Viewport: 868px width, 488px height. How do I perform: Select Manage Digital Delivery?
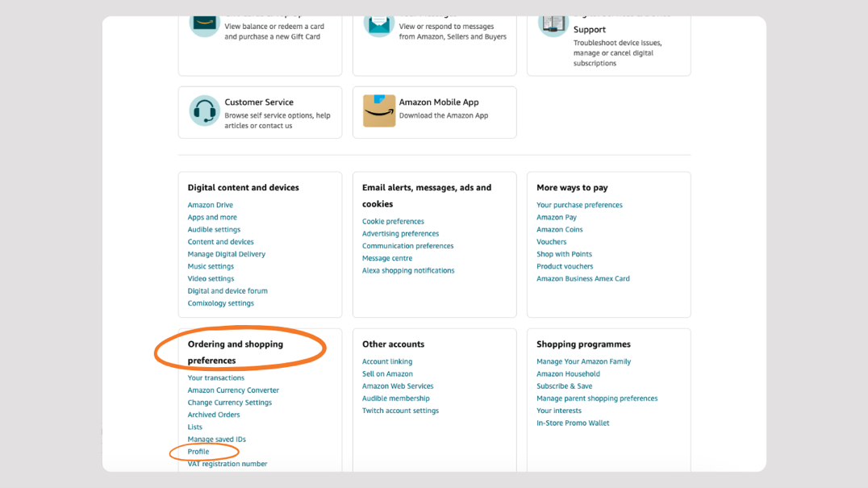[227, 254]
